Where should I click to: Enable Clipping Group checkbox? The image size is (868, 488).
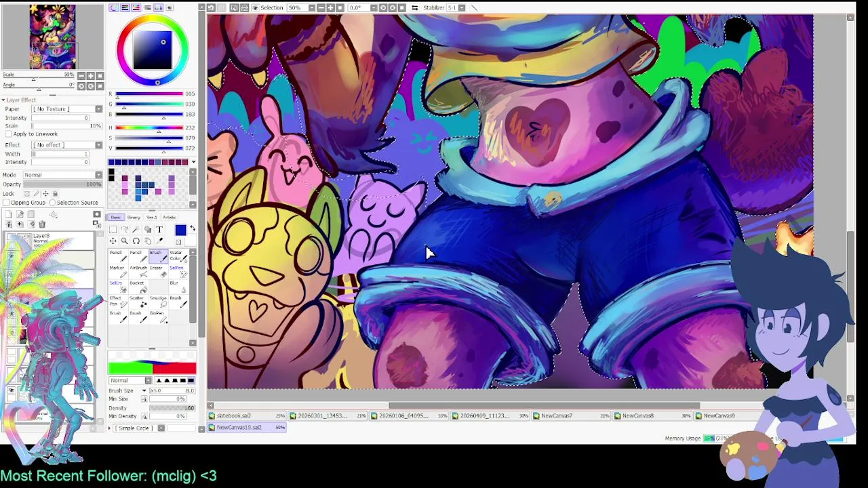click(x=6, y=203)
